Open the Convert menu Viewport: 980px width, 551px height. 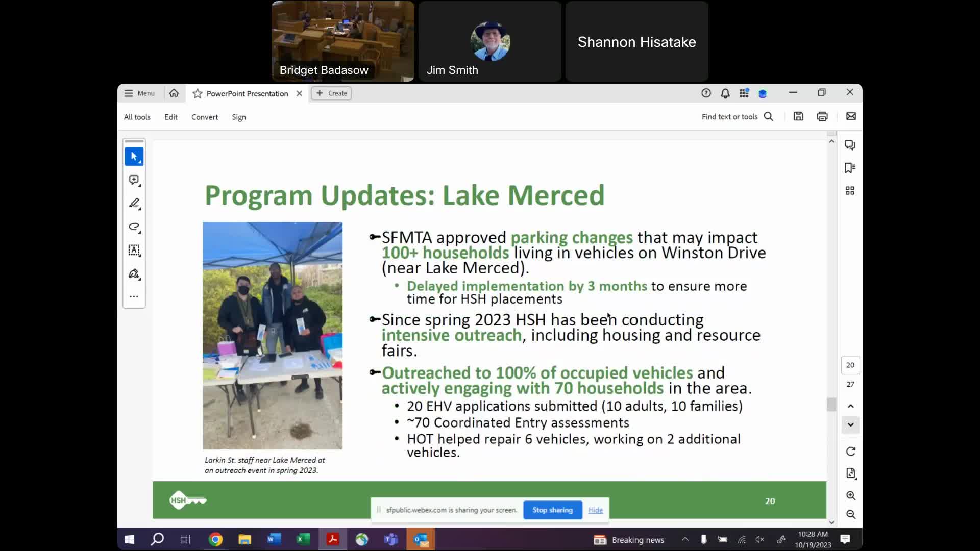pyautogui.click(x=205, y=117)
